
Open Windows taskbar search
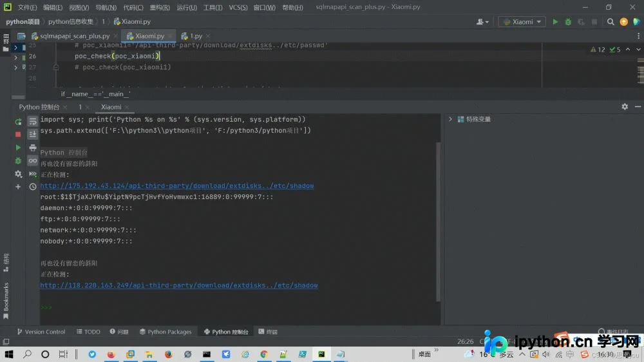pyautogui.click(x=28, y=354)
